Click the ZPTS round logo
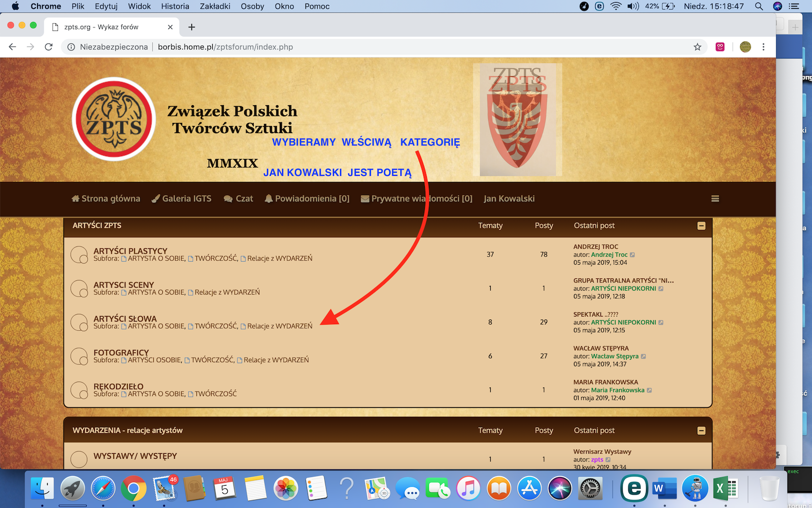 pos(114,119)
